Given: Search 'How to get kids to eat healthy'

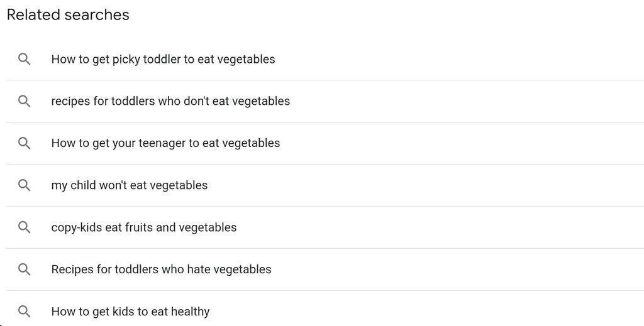Looking at the screenshot, I should 130,312.
